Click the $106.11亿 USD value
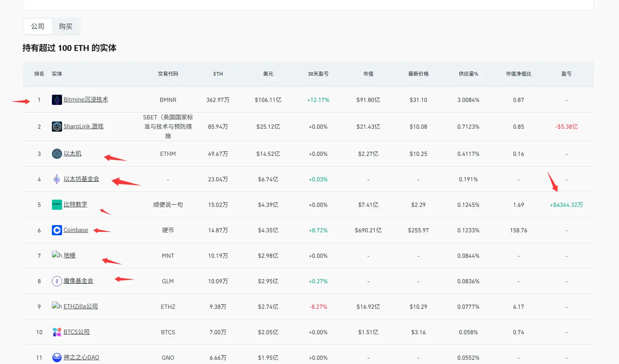619x364 pixels. (268, 100)
